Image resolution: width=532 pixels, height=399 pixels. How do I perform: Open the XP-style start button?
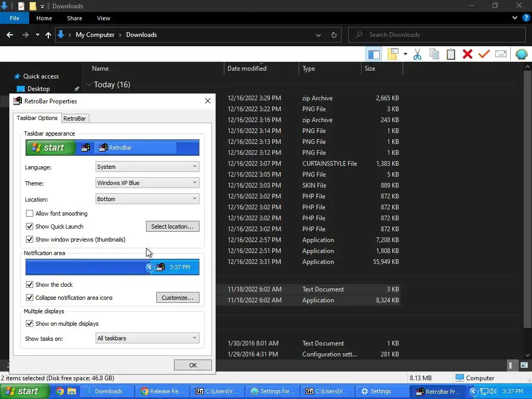pos(24,391)
